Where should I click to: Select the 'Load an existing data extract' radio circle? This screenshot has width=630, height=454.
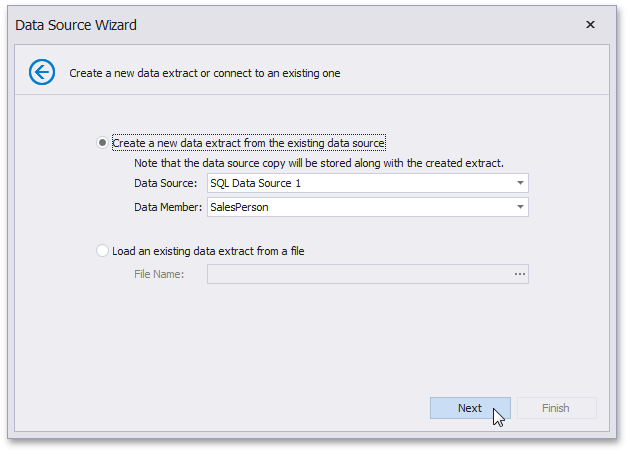tap(103, 251)
